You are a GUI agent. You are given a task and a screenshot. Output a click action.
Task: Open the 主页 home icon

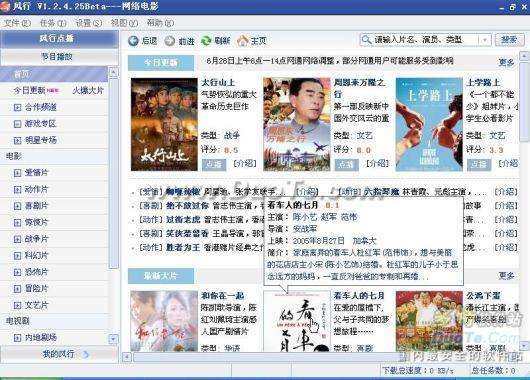click(243, 41)
